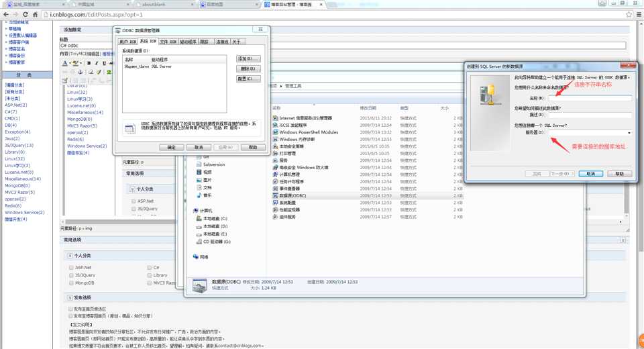This screenshot has height=349, width=644.
Task: Select the 计算机管理 icon
Action: pyautogui.click(x=275, y=174)
